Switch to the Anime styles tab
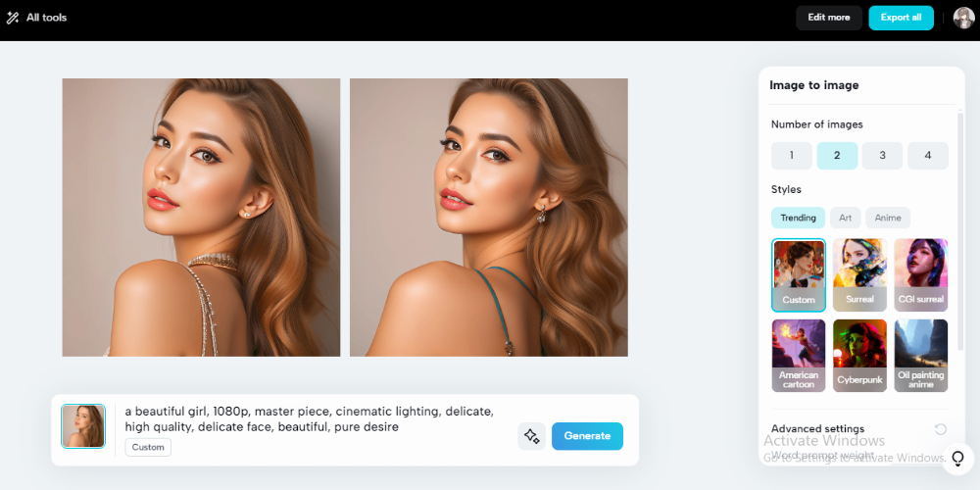The image size is (980, 490). coord(888,218)
